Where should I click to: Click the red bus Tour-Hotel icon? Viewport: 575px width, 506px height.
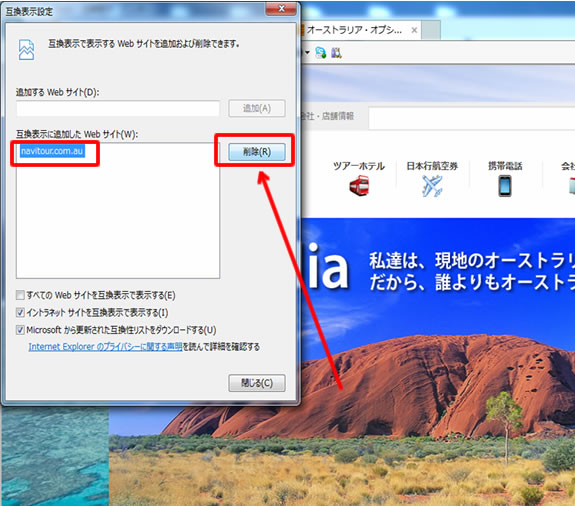359,185
